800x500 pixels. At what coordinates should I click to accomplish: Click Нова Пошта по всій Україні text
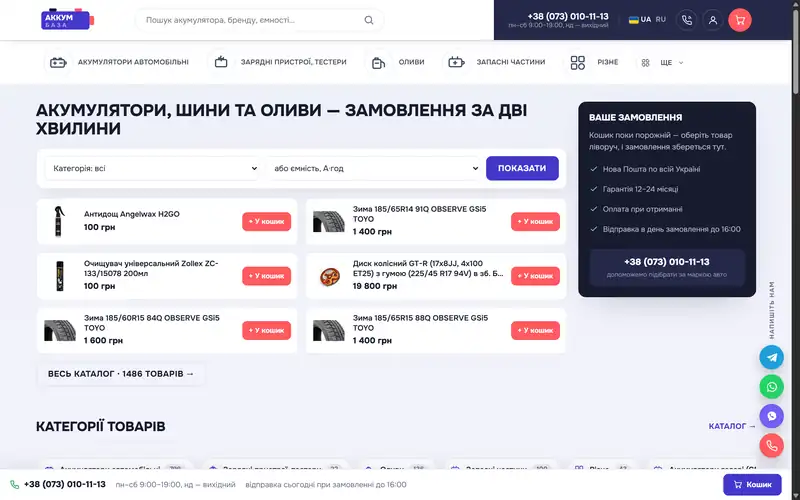651,169
